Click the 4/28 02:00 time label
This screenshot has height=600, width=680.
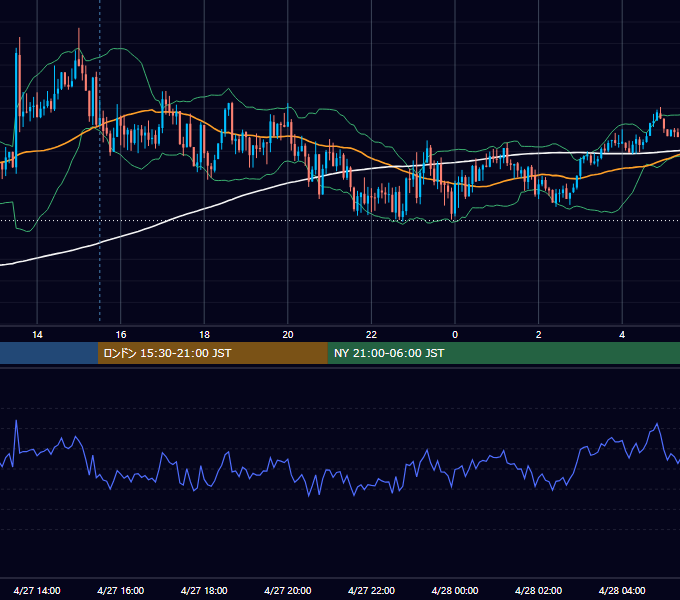(x=538, y=590)
